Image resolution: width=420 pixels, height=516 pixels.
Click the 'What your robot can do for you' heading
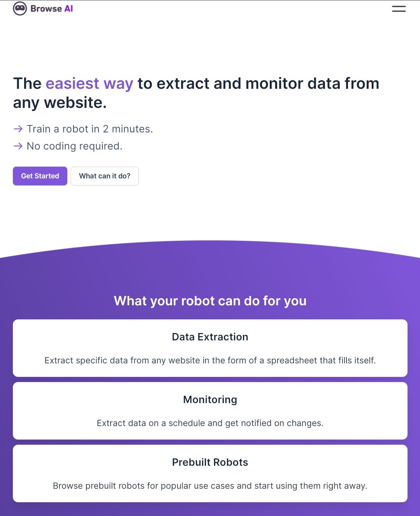point(210,301)
